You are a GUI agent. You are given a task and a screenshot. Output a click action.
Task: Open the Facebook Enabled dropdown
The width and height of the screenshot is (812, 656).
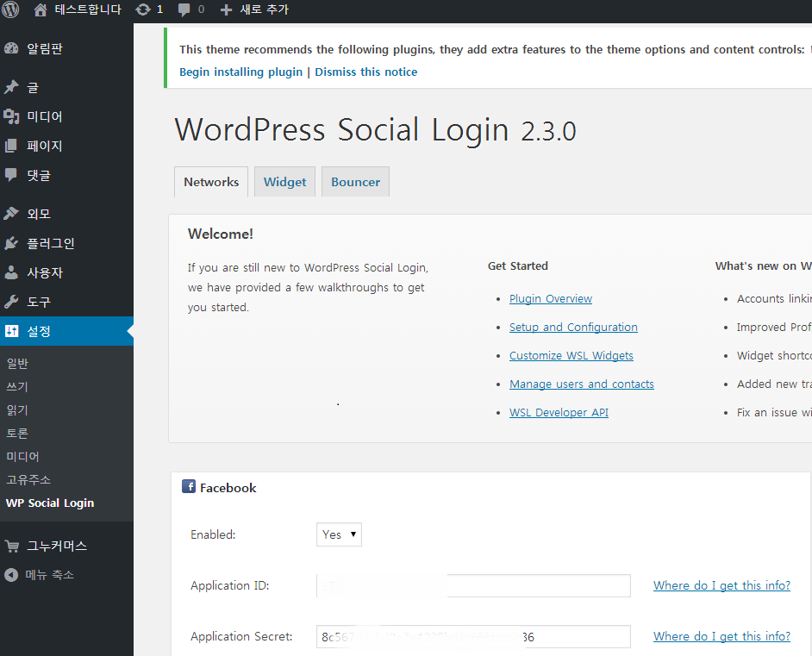pos(339,534)
